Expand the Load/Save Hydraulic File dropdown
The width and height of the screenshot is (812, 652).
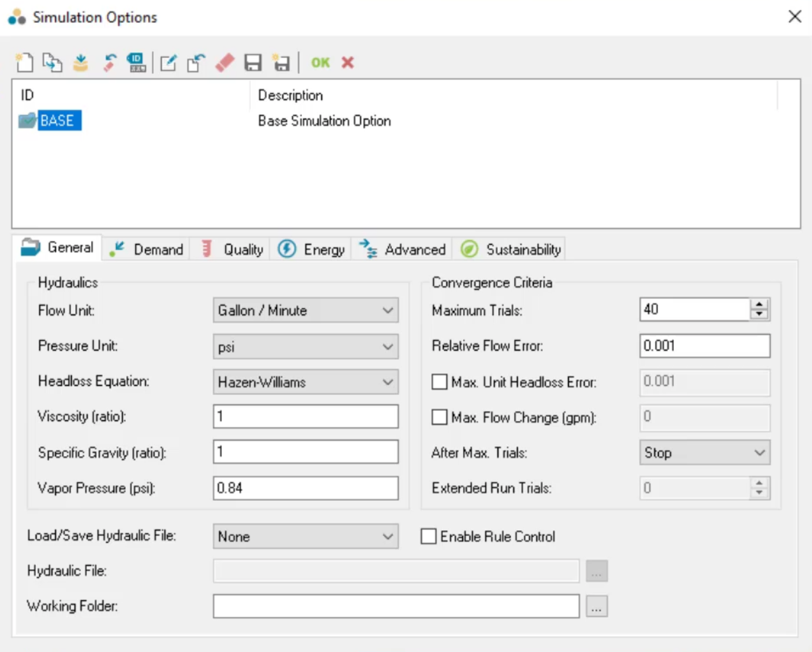[306, 536]
